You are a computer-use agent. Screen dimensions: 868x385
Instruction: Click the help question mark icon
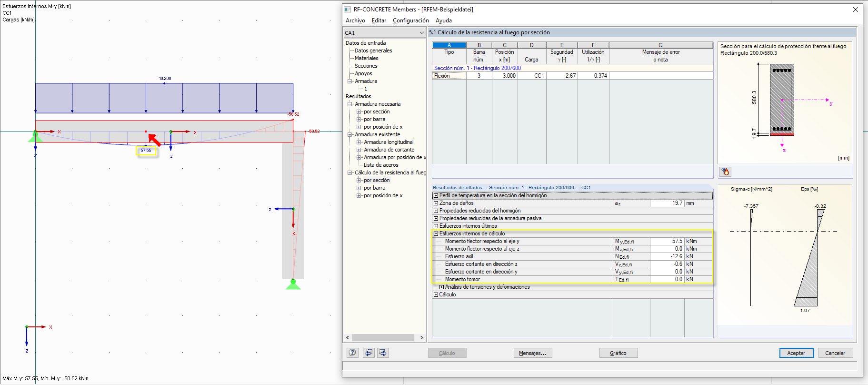pyautogui.click(x=352, y=353)
